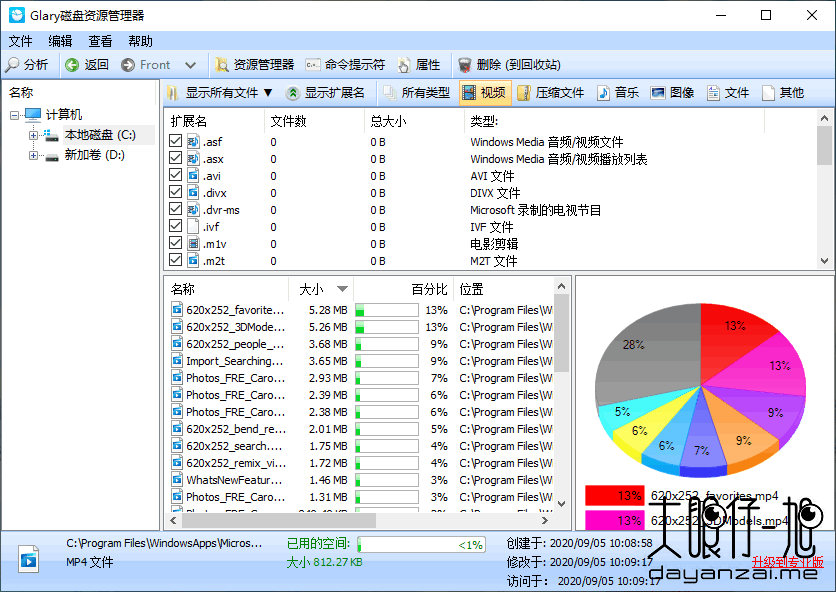The height and width of the screenshot is (592, 836).
Task: Uncheck the .divx extension checkbox
Action: click(x=175, y=192)
